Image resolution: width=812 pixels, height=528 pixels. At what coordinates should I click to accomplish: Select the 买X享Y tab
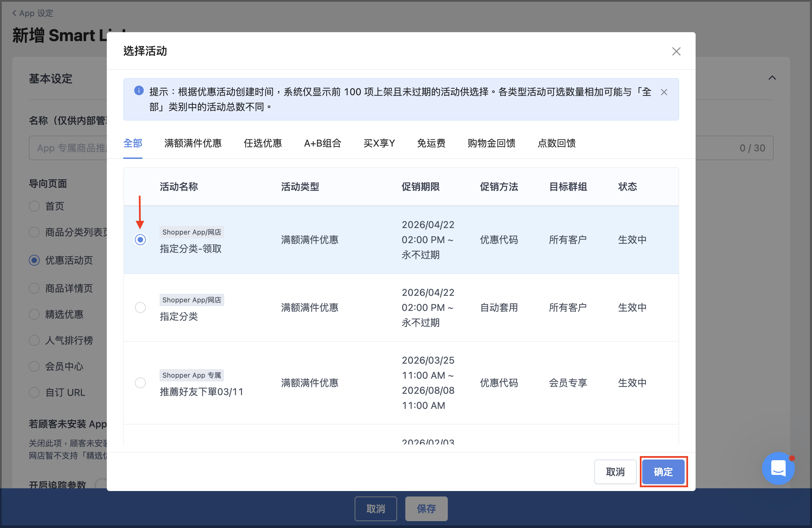[x=379, y=143]
